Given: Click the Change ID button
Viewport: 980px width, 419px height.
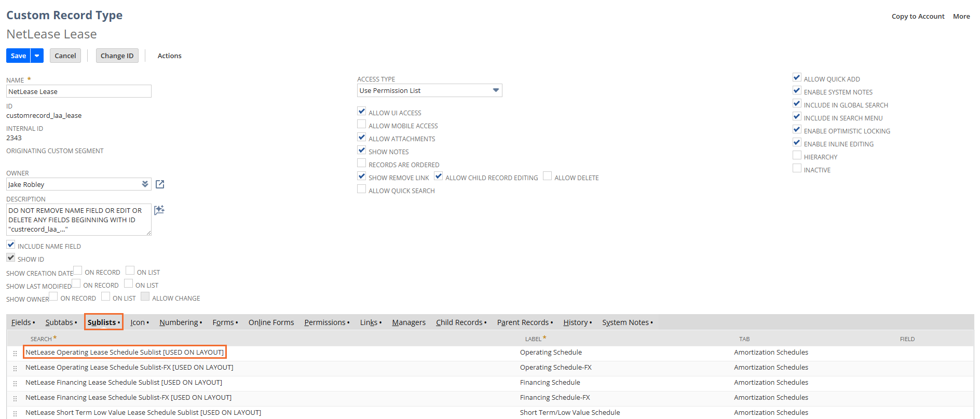Looking at the screenshot, I should pos(117,56).
